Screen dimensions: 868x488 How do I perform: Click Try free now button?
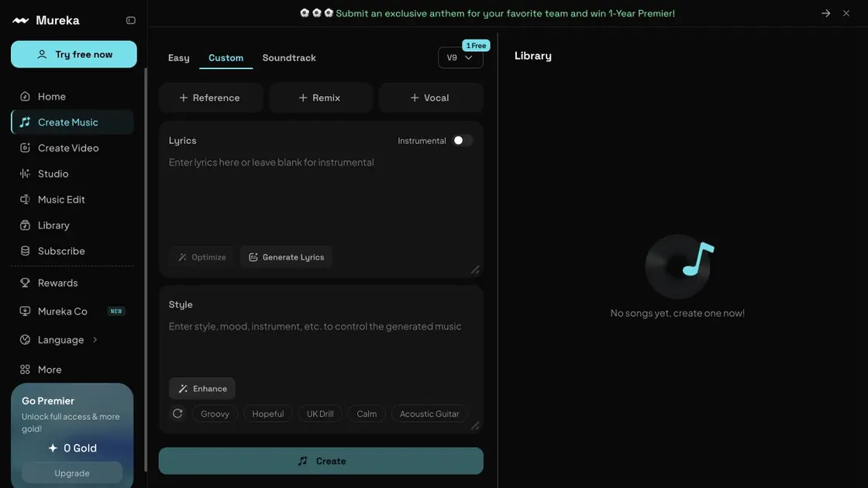coord(74,54)
